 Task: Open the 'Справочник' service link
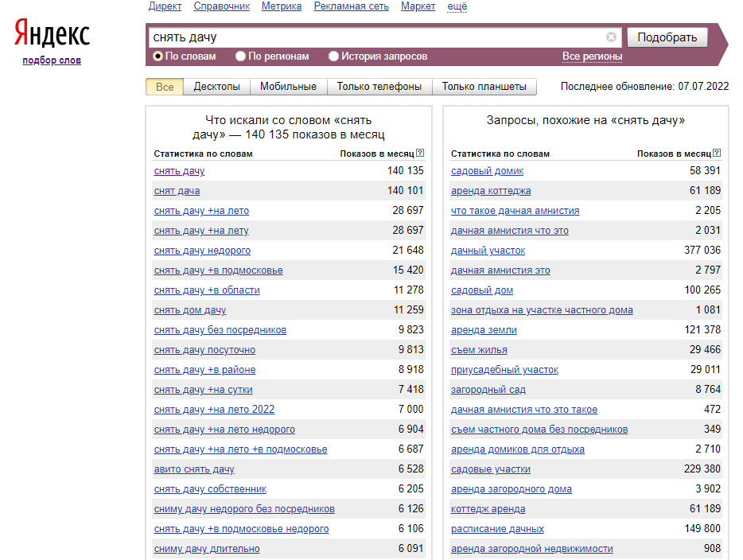point(222,6)
